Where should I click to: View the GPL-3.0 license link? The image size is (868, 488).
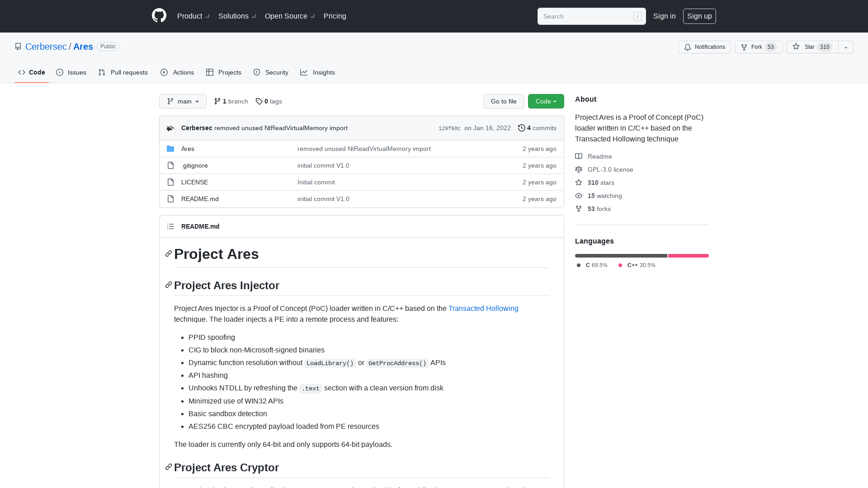tap(604, 169)
